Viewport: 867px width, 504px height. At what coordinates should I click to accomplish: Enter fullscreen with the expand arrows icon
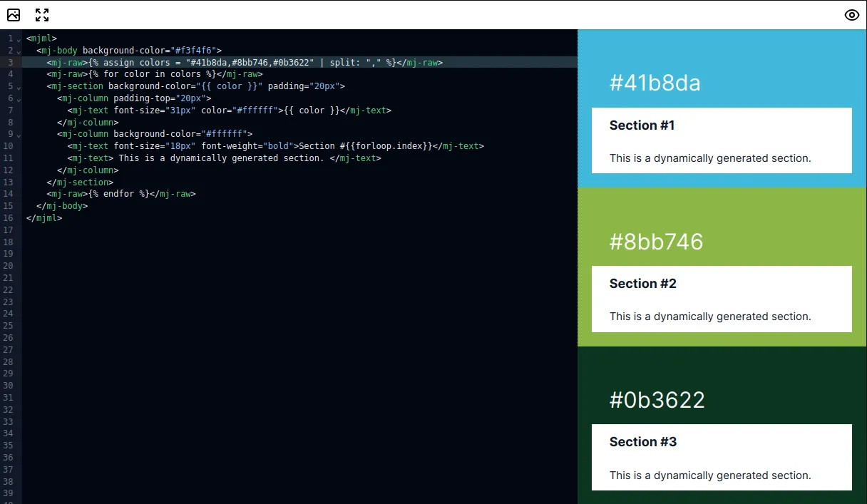pyautogui.click(x=42, y=15)
